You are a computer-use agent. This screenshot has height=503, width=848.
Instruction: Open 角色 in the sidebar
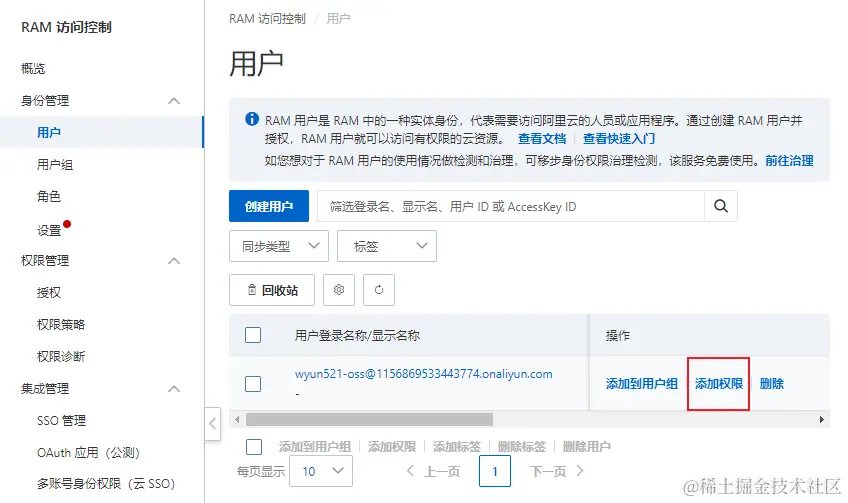click(49, 196)
